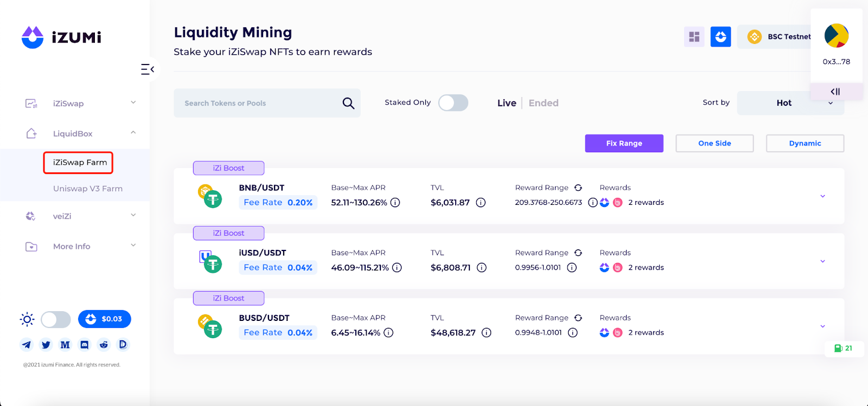The image size is (868, 406).
Task: Open the last social icon with letter D
Action: [123, 344]
